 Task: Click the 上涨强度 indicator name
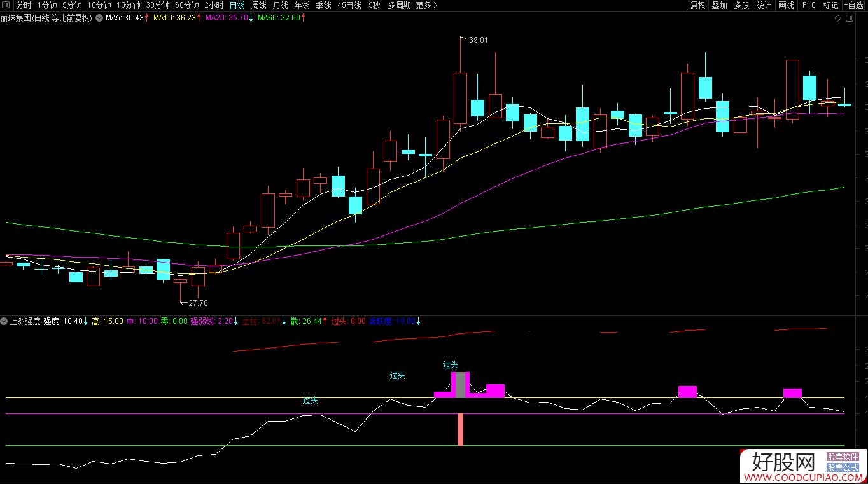tap(25, 321)
